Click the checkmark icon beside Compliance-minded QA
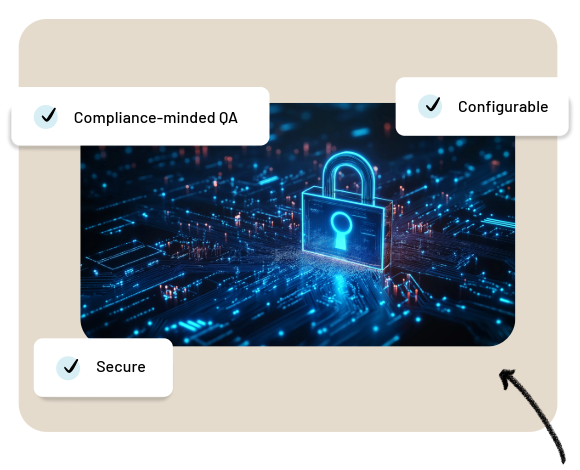This screenshot has width=580, height=470. coord(45,117)
